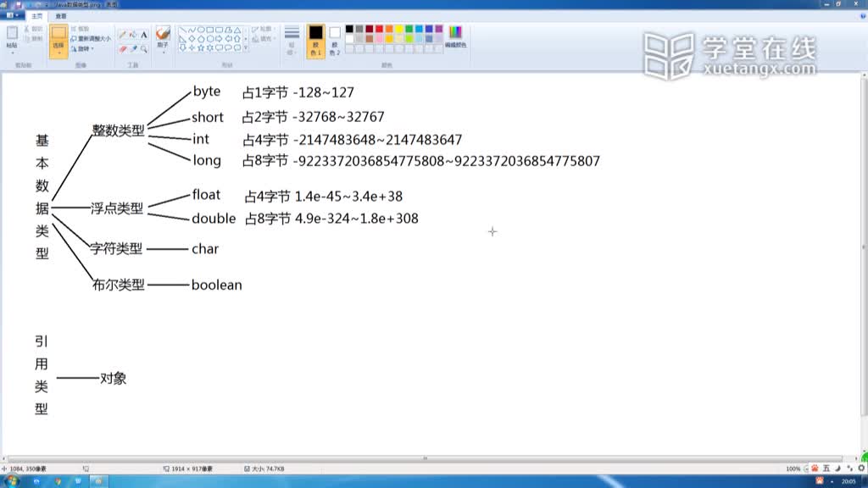Open the Paint application menu button
Viewport: 868px width, 488px height.
pos(12,15)
